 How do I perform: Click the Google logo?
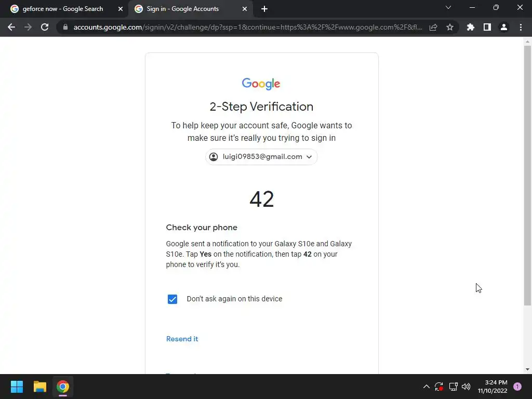pos(261,84)
